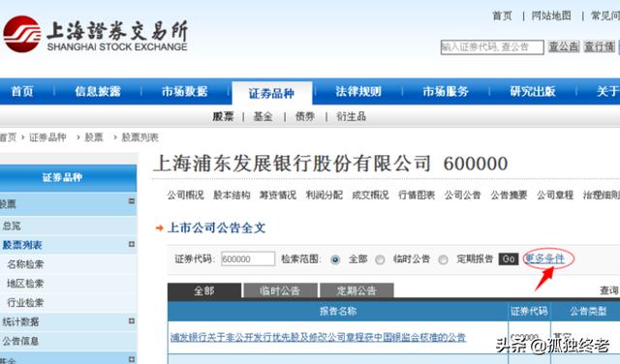Image resolution: width=620 pixels, height=364 pixels.
Task: Open the 更多条件 link
Action: tap(544, 258)
